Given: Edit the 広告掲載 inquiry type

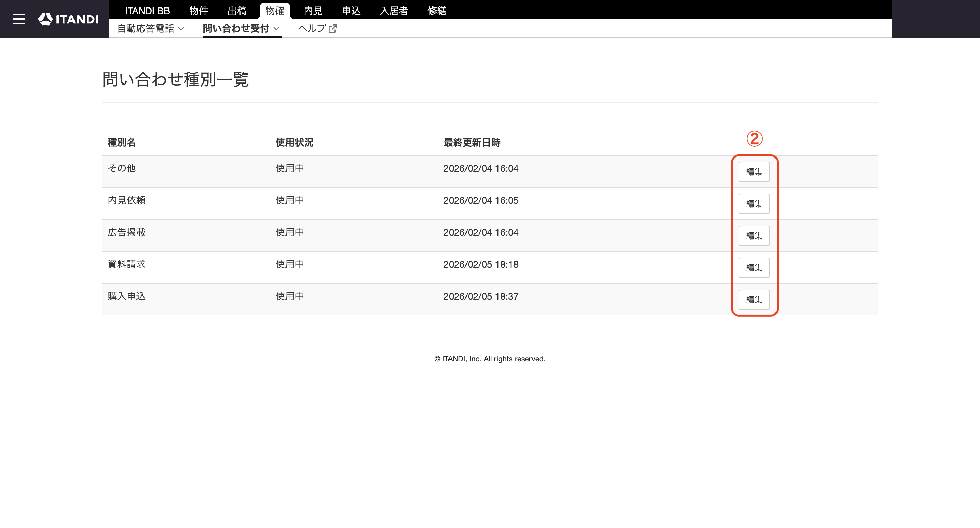Looking at the screenshot, I should click(754, 235).
